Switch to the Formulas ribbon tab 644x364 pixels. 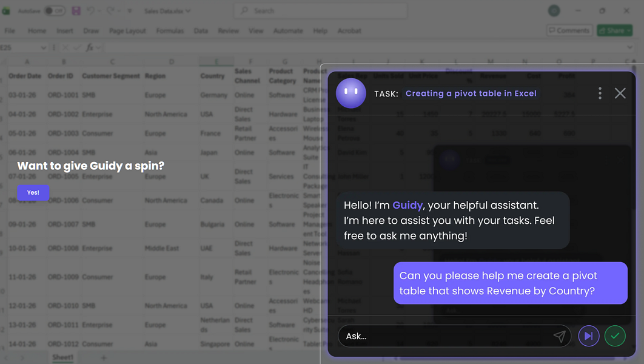tap(170, 31)
